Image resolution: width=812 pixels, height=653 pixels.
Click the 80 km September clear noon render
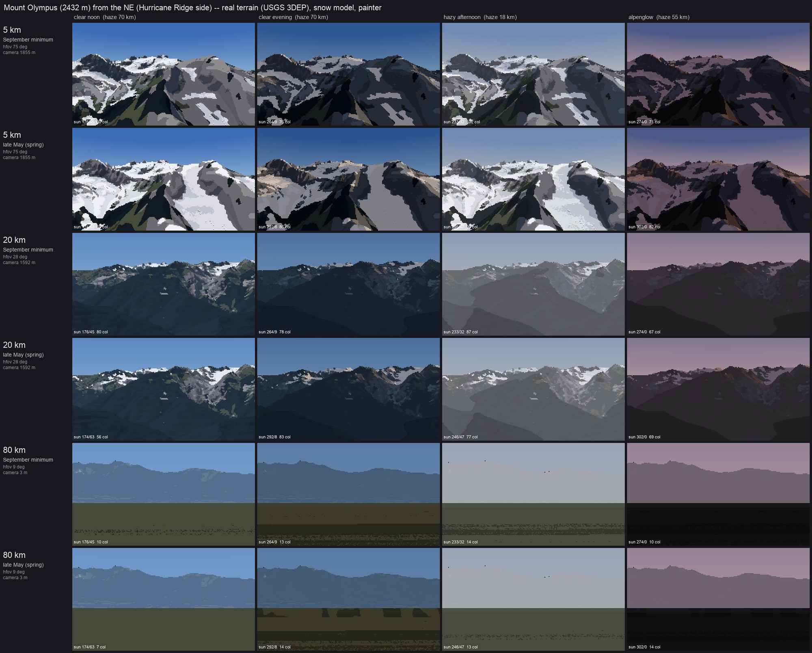[x=164, y=494]
